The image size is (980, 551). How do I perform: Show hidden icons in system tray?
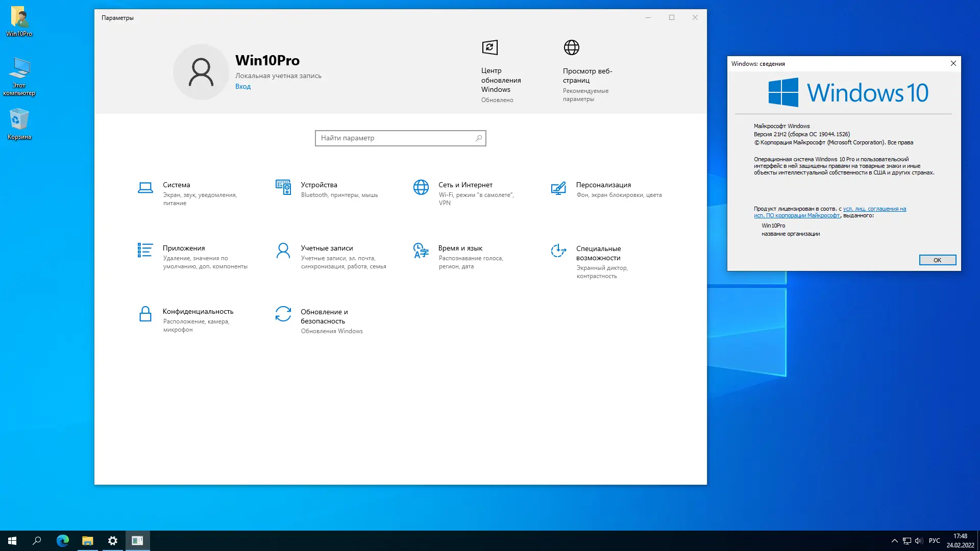[894, 541]
